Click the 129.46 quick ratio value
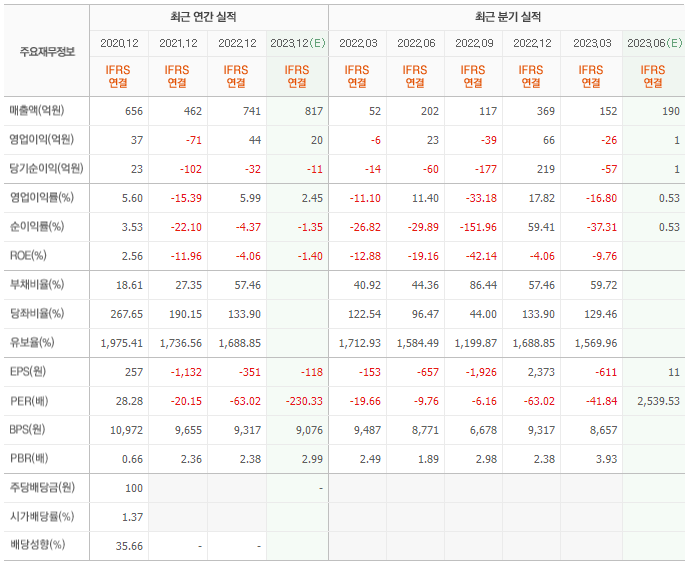 [601, 315]
